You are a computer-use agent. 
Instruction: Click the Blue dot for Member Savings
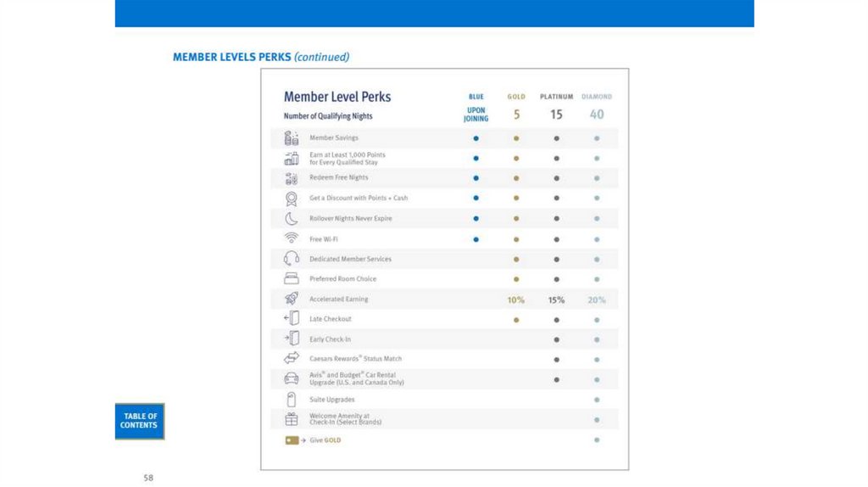(x=476, y=137)
